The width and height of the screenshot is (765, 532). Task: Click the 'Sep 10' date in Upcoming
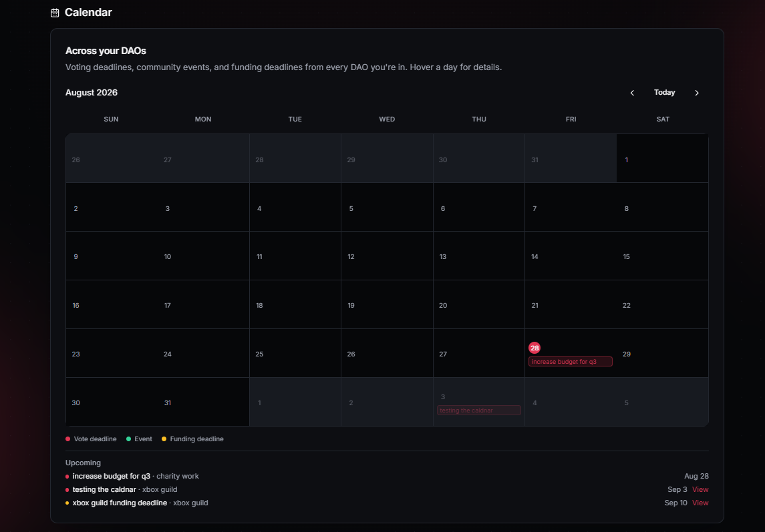click(x=675, y=503)
